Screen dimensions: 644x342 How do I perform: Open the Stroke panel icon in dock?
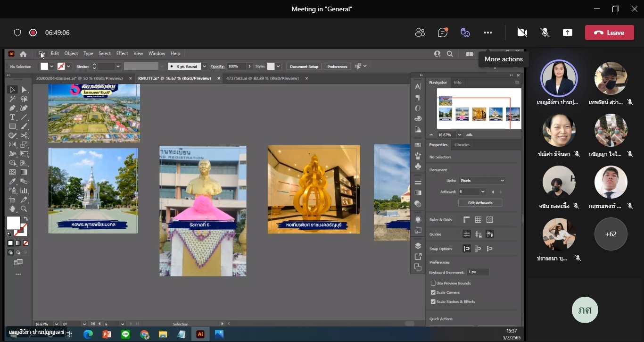tap(418, 182)
